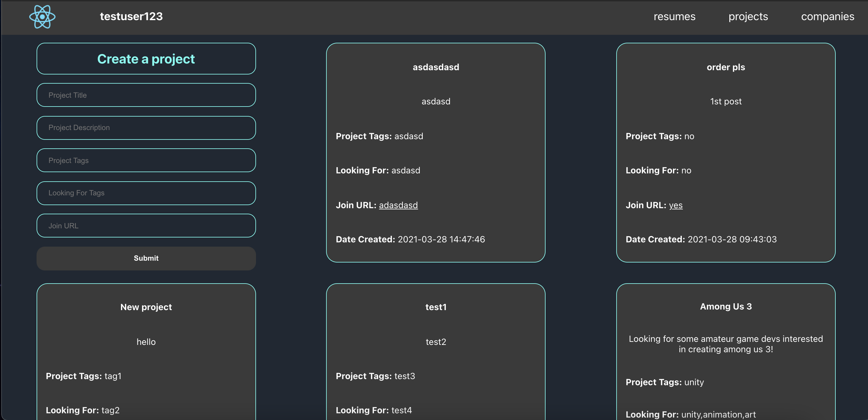Click the 'Create a project' heading box
This screenshot has height=420, width=868.
coord(146,59)
